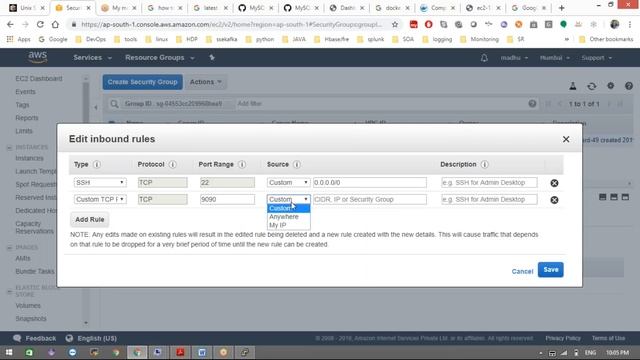Screen dimensions: 640x360
Task: Open a new browser tab
Action: tap(561, 8)
